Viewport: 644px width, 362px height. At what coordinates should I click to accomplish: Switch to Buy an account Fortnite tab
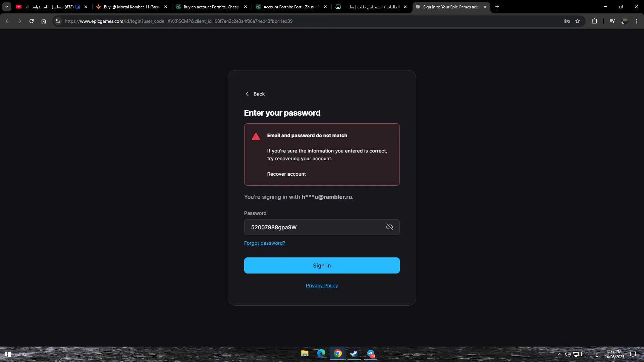[212, 7]
